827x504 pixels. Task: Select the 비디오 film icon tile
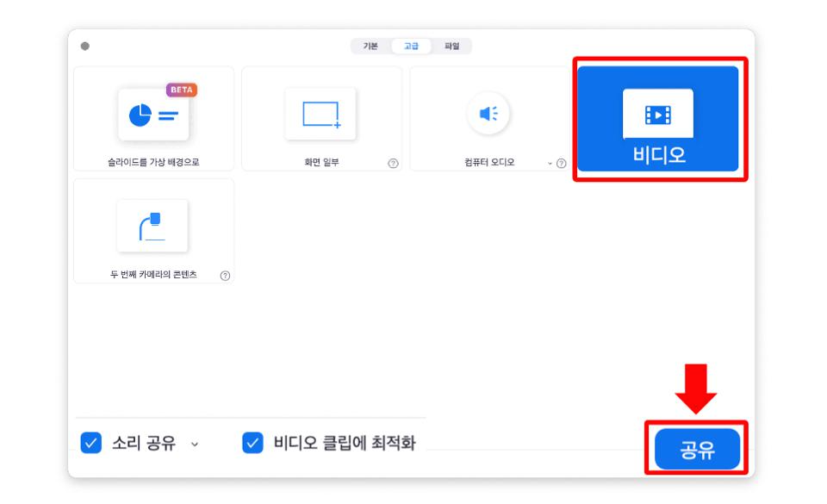[x=657, y=118]
